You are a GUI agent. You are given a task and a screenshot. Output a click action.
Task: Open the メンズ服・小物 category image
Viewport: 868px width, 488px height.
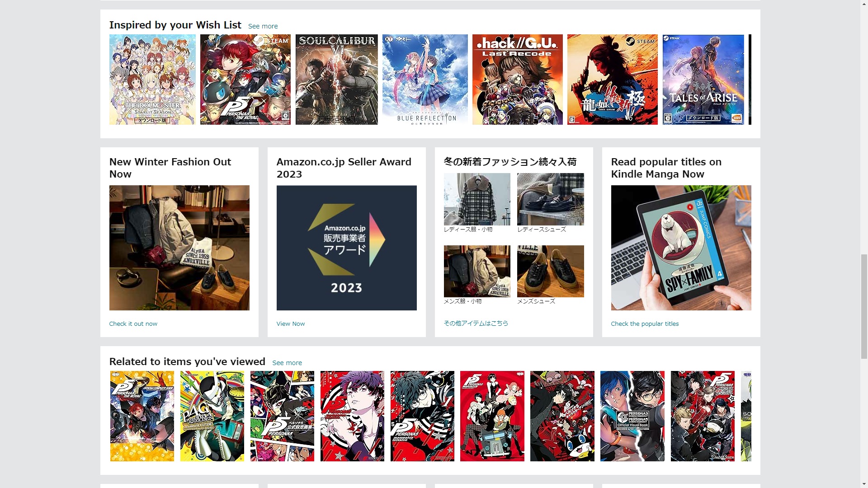(477, 271)
